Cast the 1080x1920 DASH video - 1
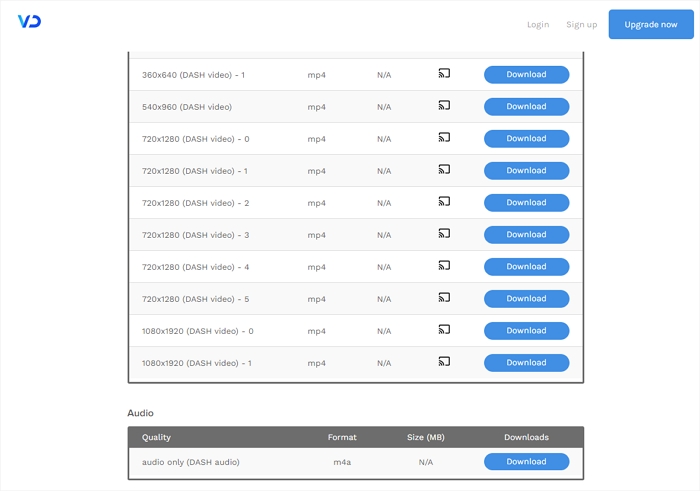The width and height of the screenshot is (700, 491). click(x=444, y=361)
